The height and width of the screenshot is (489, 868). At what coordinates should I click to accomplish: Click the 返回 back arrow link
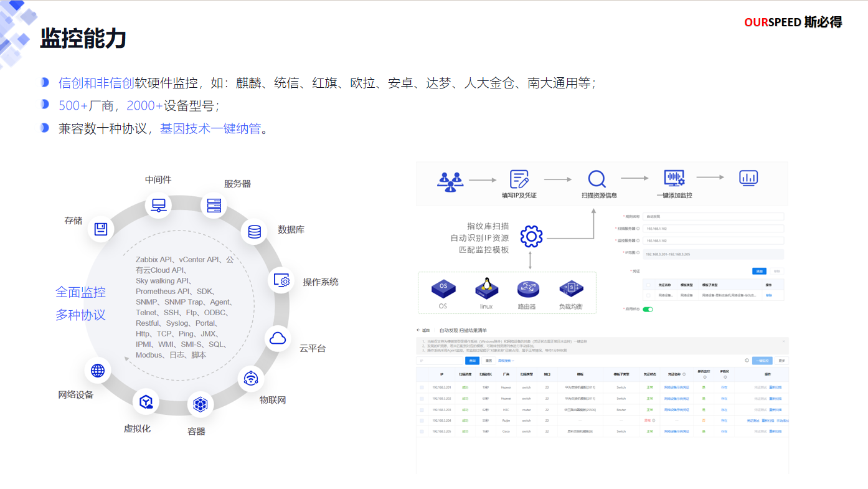[423, 330]
